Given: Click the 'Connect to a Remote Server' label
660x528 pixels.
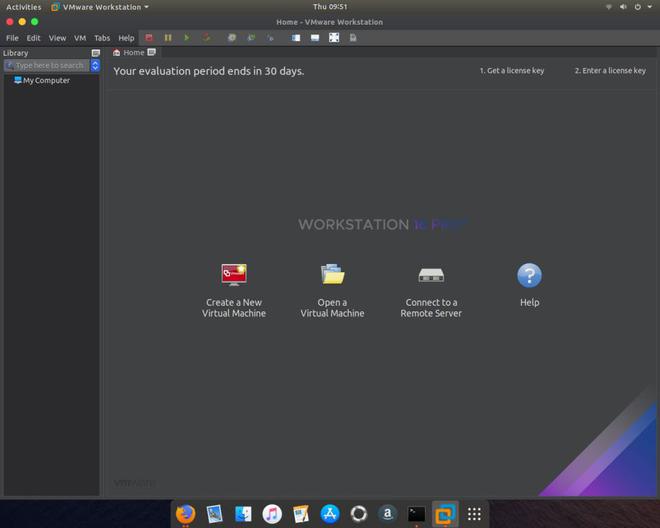Looking at the screenshot, I should tap(431, 308).
